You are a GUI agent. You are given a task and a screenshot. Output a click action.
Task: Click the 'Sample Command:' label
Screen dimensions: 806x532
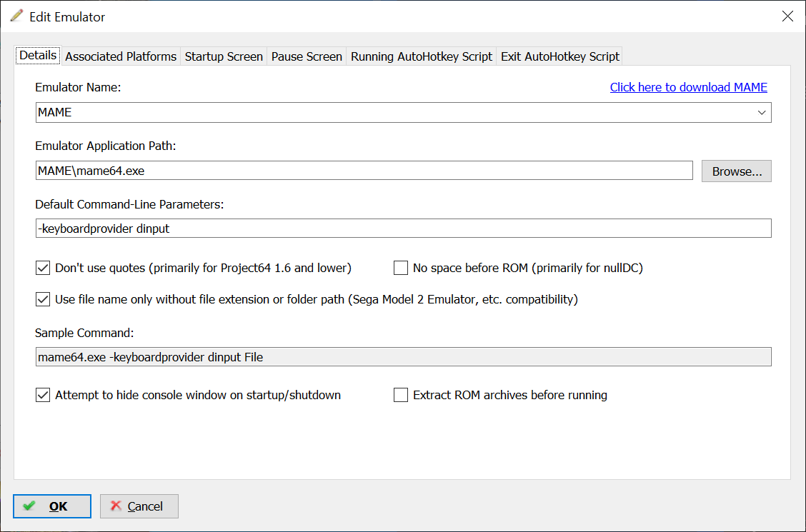tap(84, 333)
